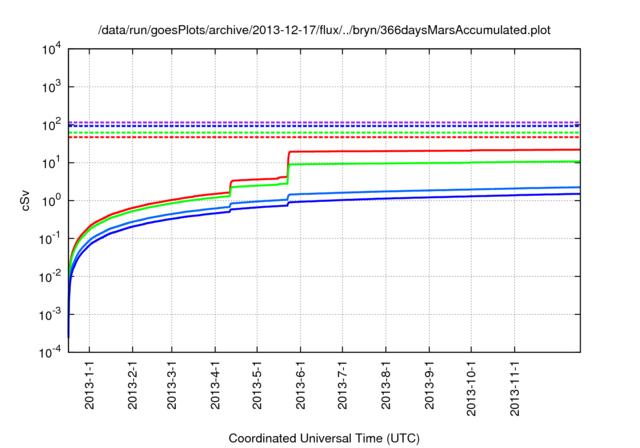Screen dimensions: 640x448
Task: Click the solid red curve's flat right section
Action: [x=450, y=151]
